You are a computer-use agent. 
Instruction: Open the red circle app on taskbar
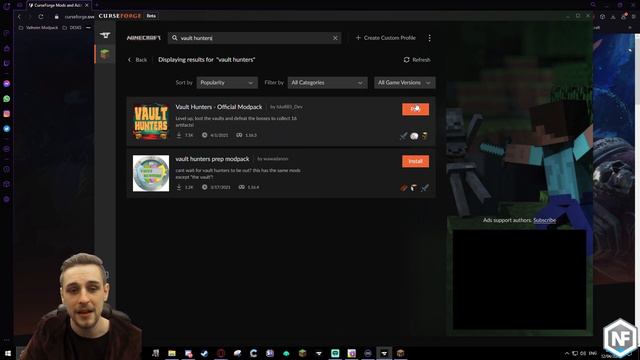point(221,353)
